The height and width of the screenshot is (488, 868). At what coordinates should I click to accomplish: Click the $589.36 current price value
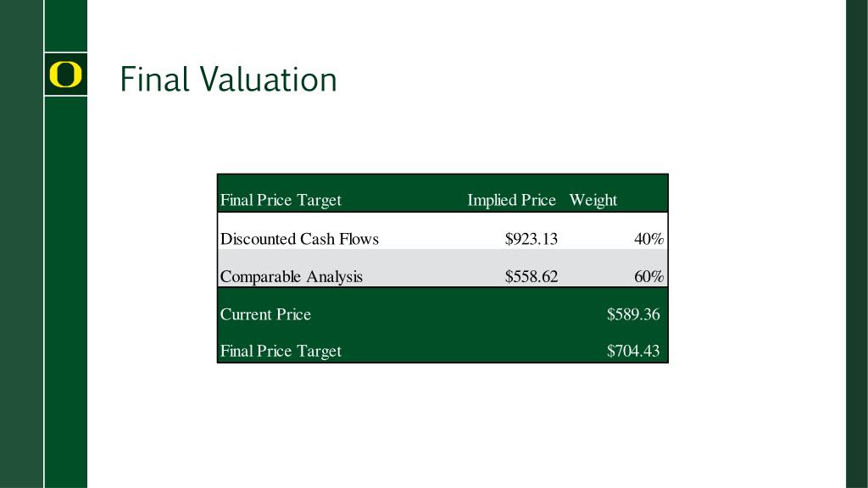(x=632, y=314)
